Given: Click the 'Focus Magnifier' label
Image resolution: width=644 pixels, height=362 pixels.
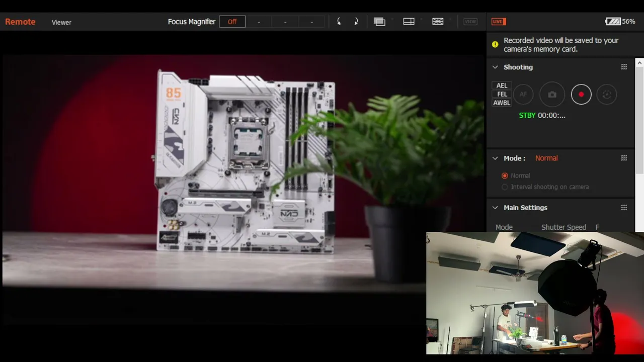Looking at the screenshot, I should (x=192, y=22).
